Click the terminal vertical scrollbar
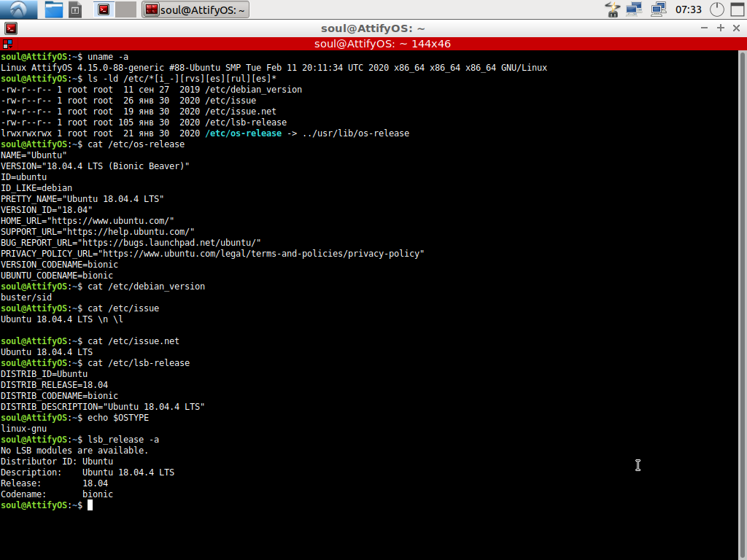The width and height of the screenshot is (747, 560). (x=742, y=305)
